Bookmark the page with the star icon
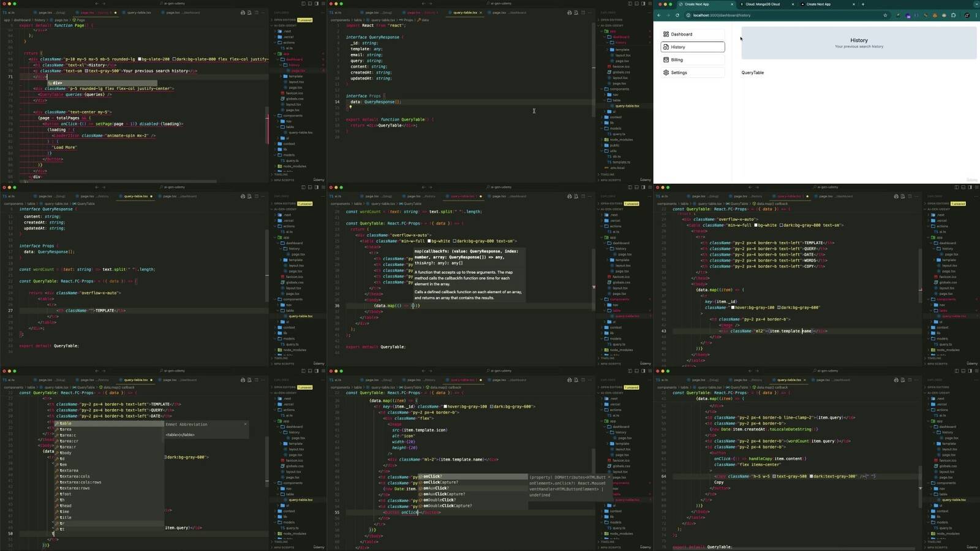 coord(885,15)
